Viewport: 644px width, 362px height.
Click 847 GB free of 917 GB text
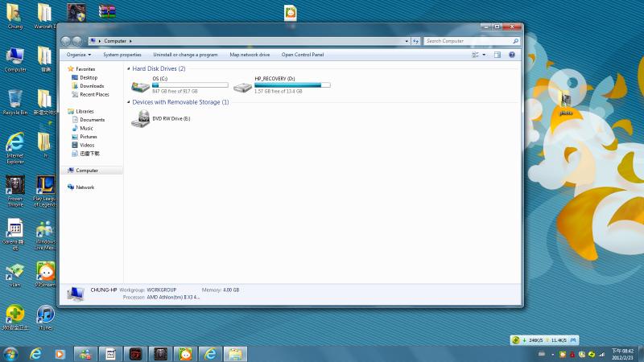point(175,91)
